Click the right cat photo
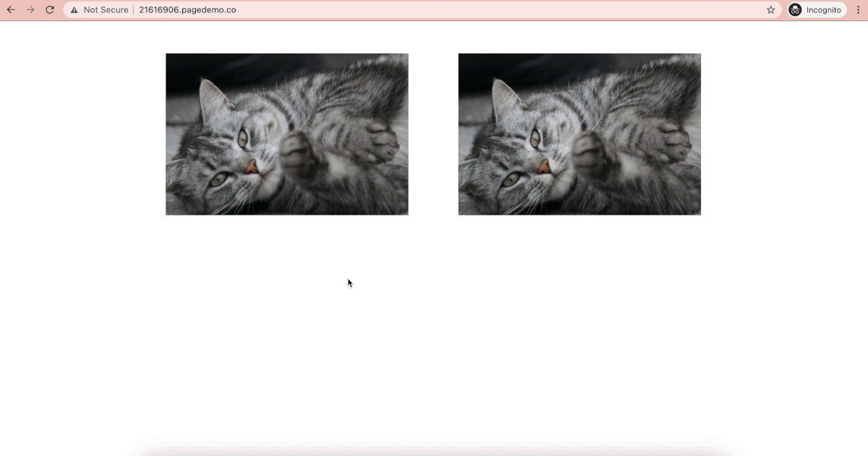This screenshot has height=456, width=868. (579, 134)
